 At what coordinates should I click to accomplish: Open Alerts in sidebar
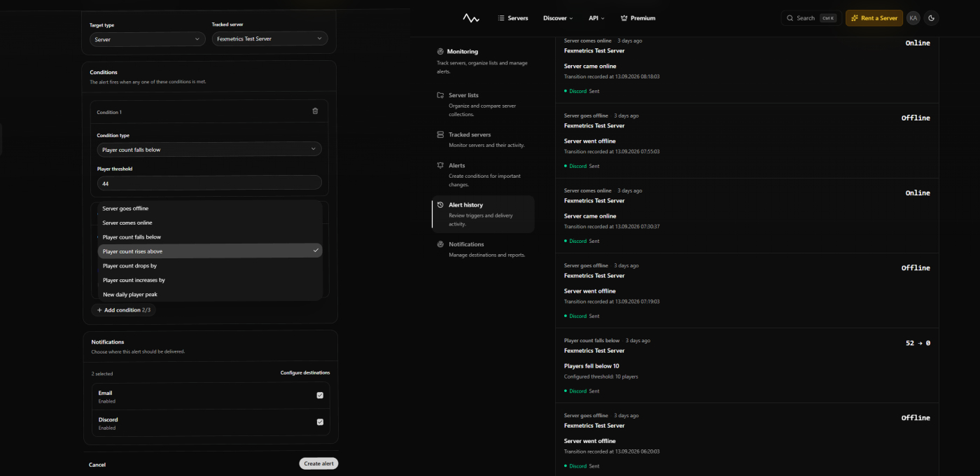483,175
